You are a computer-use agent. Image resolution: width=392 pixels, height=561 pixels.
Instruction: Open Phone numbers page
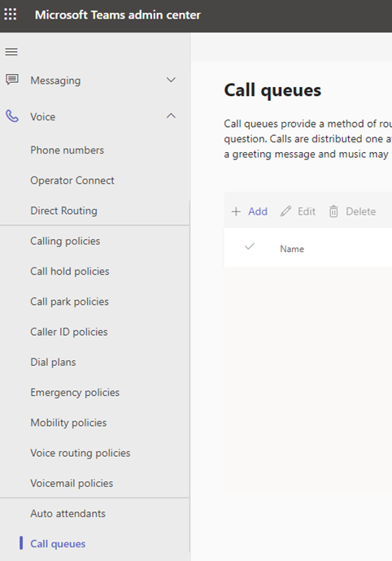tap(68, 150)
